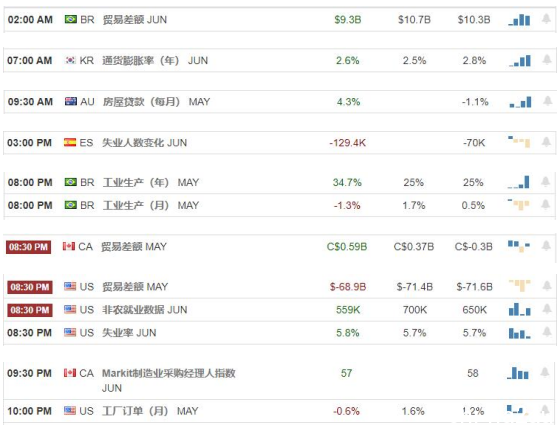Click the Brazil flag on industrial production yearly
The width and height of the screenshot is (558, 427).
(x=70, y=182)
